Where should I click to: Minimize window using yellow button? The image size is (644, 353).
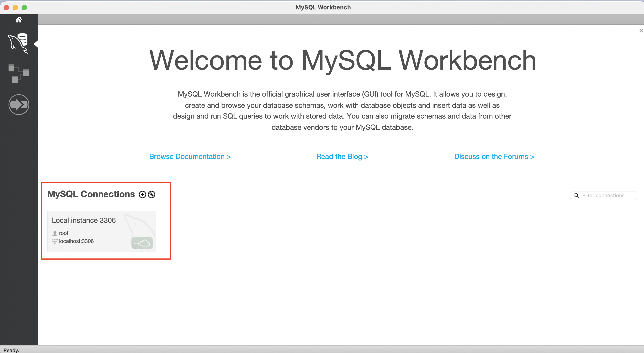[x=15, y=7]
